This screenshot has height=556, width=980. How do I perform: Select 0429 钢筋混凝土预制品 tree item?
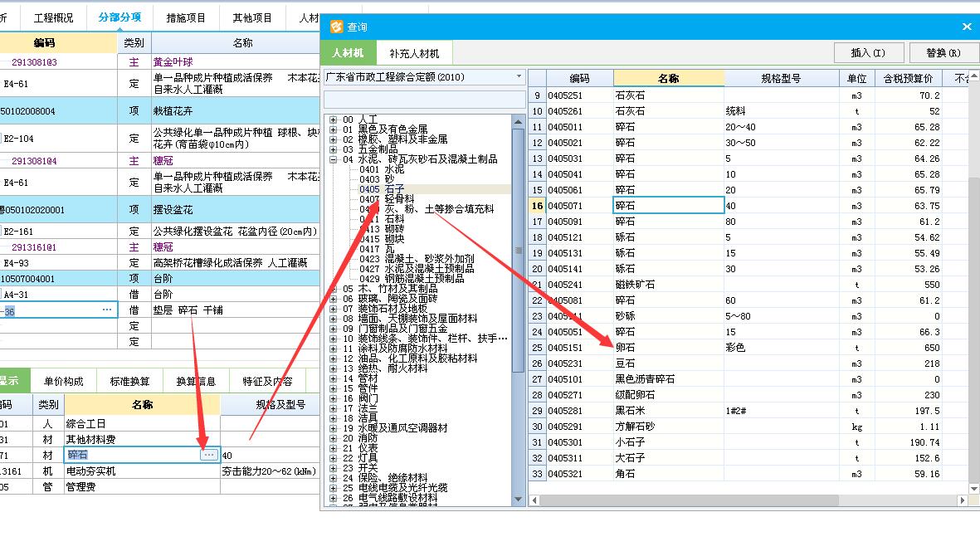[x=412, y=279]
